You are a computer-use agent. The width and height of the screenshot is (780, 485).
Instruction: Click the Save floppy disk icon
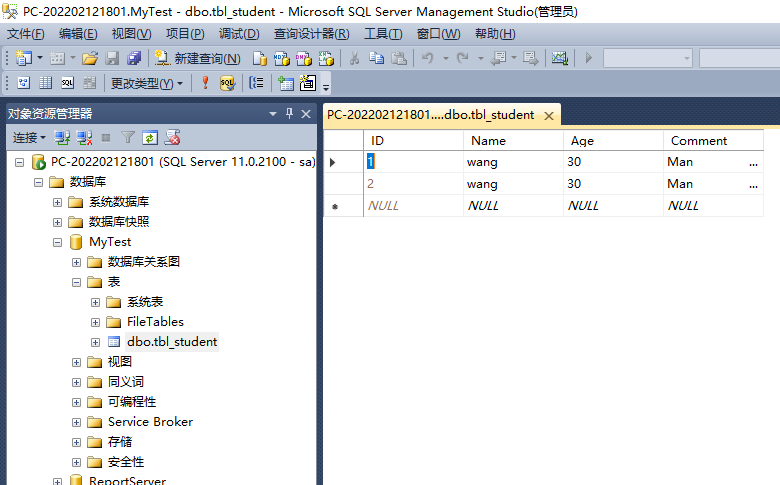pos(112,59)
